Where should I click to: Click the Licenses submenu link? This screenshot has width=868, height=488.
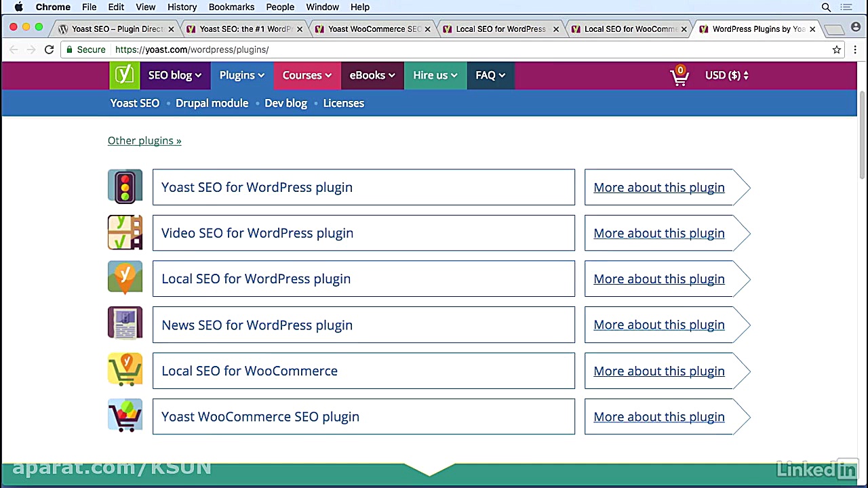[x=344, y=103]
